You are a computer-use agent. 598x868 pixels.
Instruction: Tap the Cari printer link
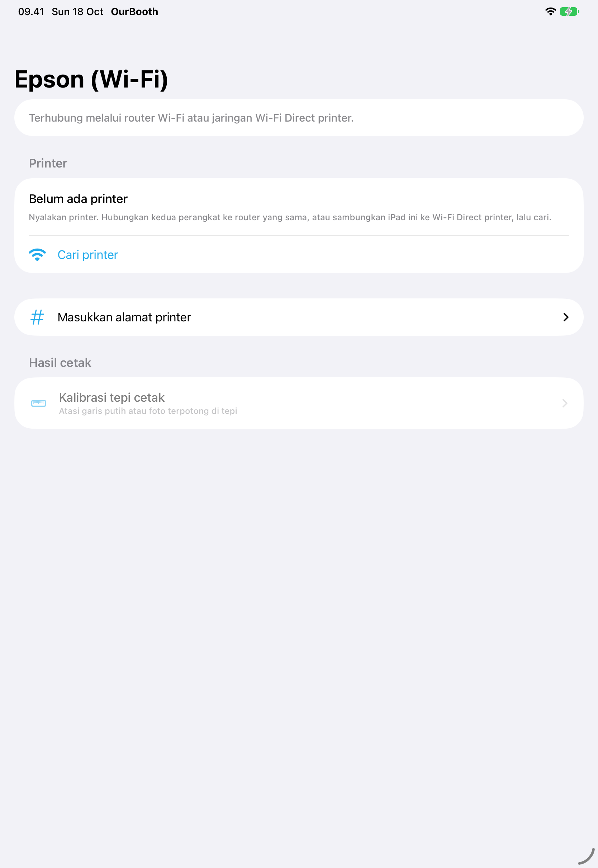(x=88, y=255)
